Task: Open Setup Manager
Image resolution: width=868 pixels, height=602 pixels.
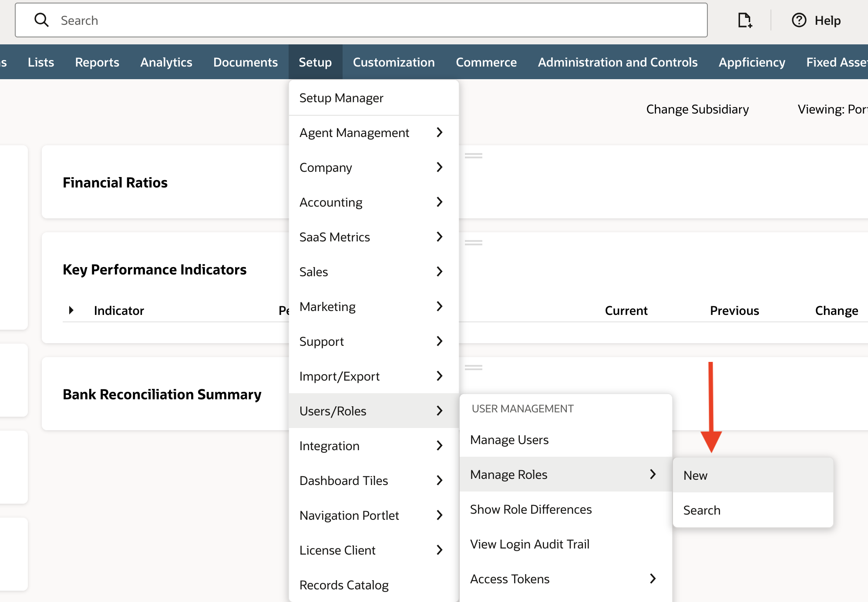Action: pos(374,98)
